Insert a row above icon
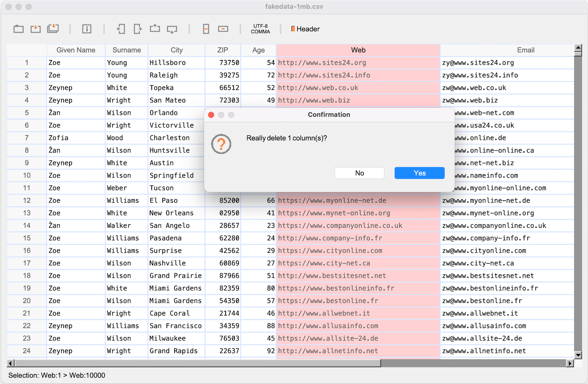Viewport: 588px width, 384px height. tap(155, 29)
